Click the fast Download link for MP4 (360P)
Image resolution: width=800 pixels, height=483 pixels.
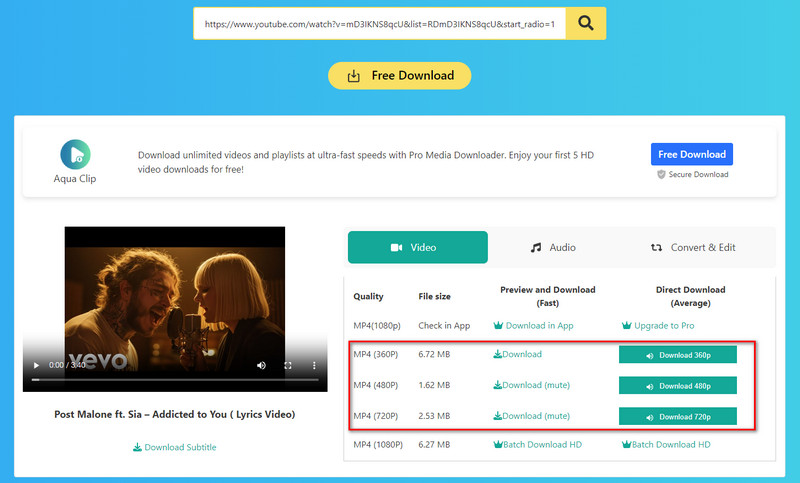tap(517, 354)
